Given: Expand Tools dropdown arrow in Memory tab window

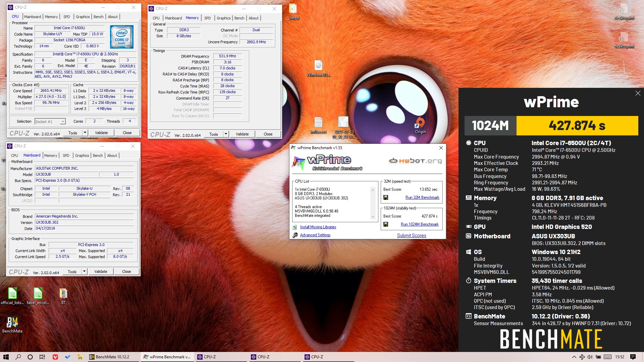Looking at the screenshot, I should (x=226, y=134).
